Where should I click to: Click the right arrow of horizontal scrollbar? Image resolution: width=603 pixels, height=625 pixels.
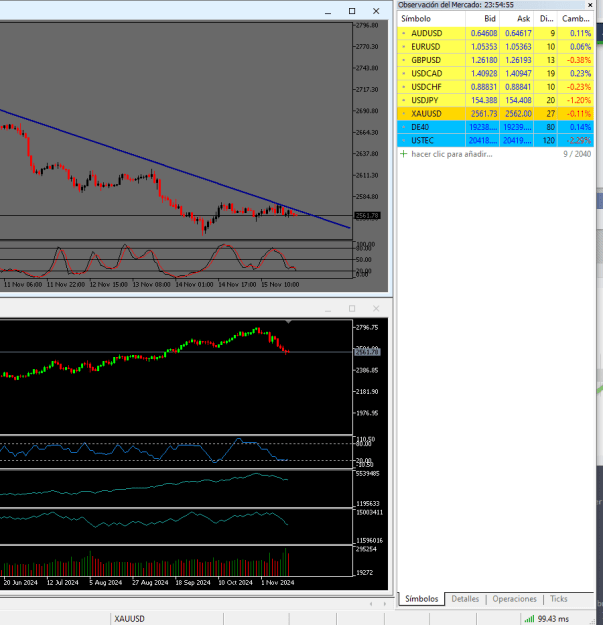[385, 604]
